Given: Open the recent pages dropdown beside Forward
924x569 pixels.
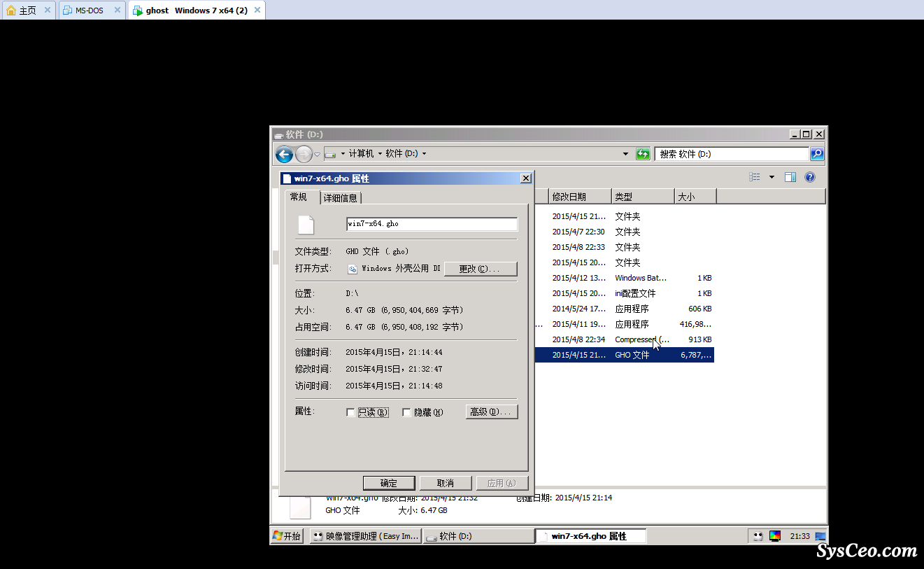Looking at the screenshot, I should (317, 155).
